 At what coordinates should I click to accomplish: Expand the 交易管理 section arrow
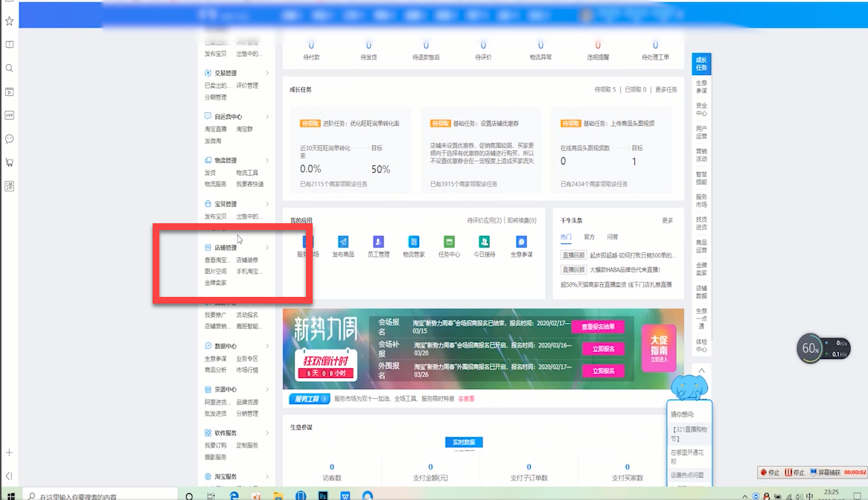(x=267, y=73)
